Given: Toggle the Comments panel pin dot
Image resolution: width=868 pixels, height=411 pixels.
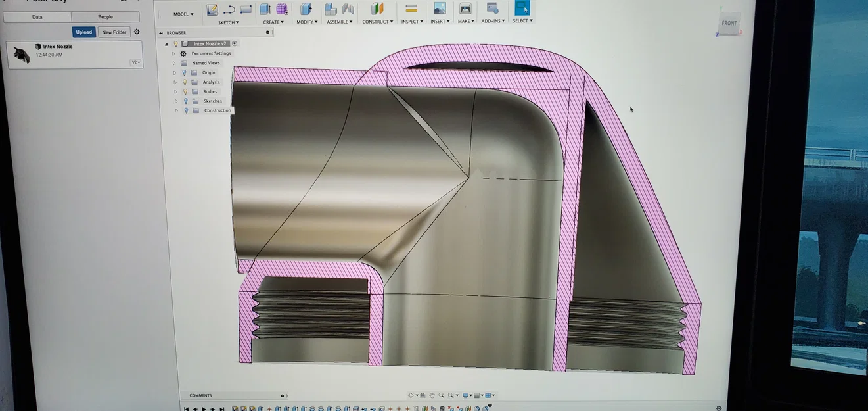Looking at the screenshot, I should (283, 395).
